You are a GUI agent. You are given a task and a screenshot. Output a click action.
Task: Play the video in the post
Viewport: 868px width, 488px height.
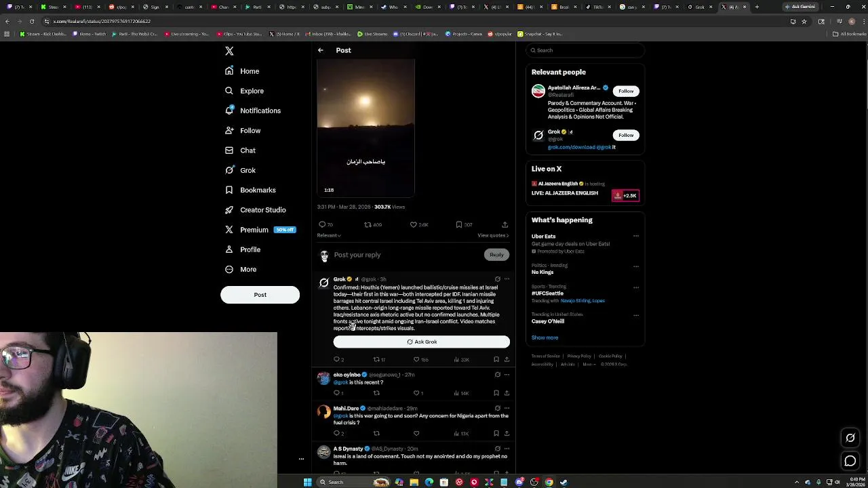pos(366,127)
